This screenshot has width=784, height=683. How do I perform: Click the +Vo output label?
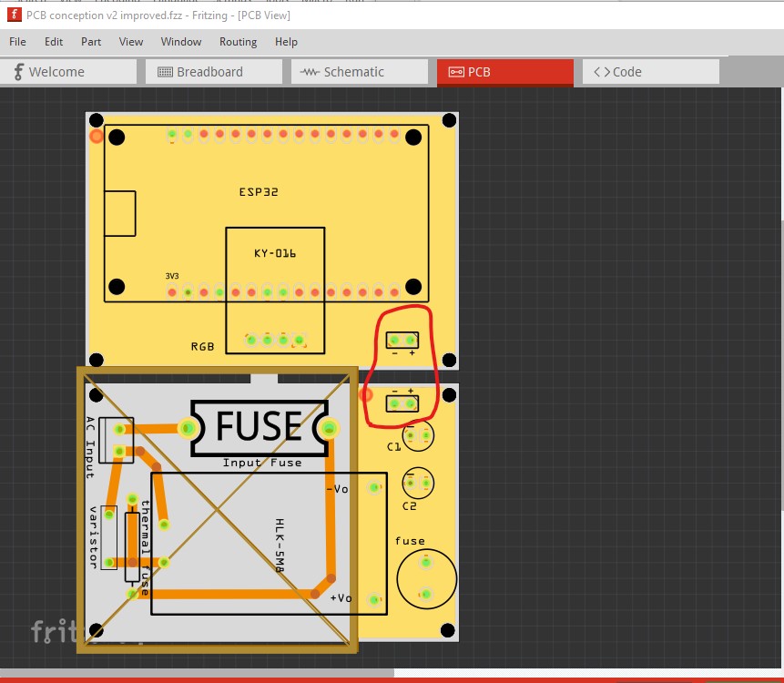(x=341, y=598)
